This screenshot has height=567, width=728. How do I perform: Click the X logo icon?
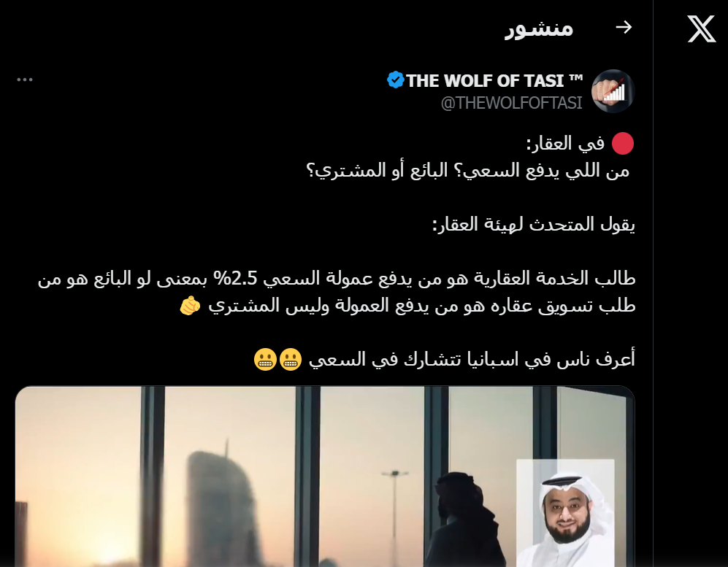click(x=701, y=28)
